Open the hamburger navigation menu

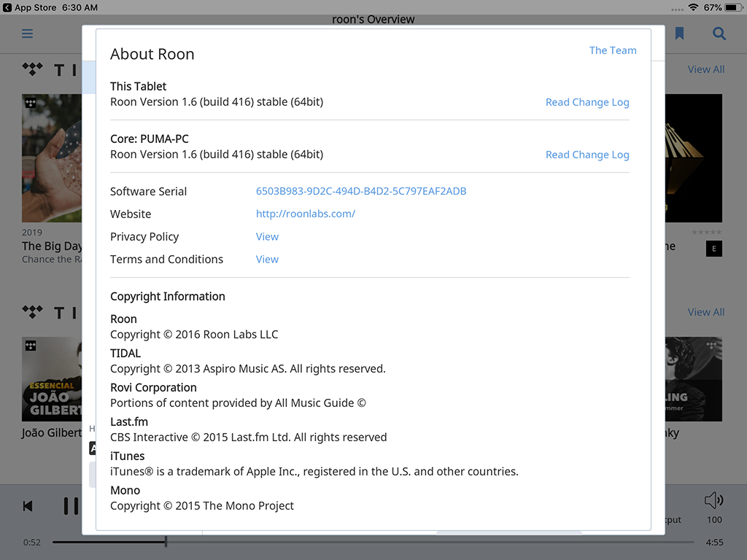coord(27,34)
